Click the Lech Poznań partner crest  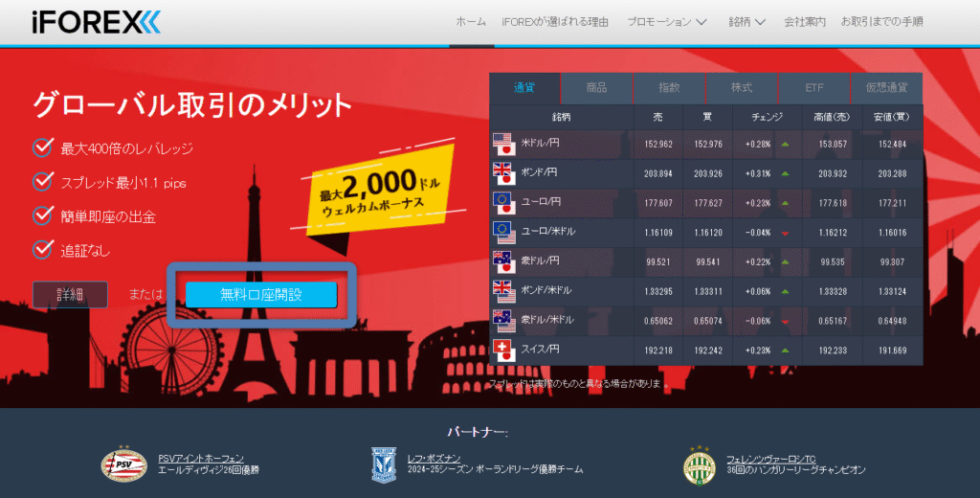pyautogui.click(x=384, y=464)
